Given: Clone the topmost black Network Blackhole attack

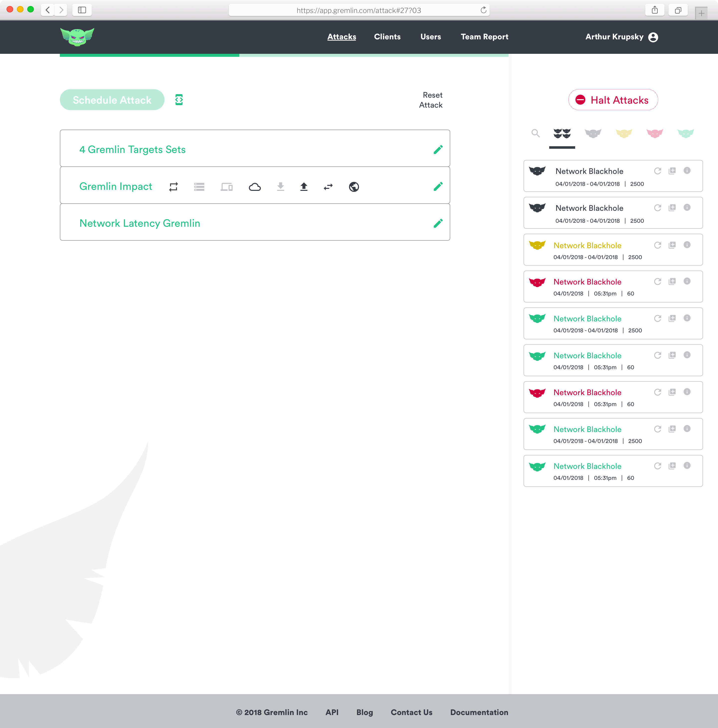Looking at the screenshot, I should 672,171.
